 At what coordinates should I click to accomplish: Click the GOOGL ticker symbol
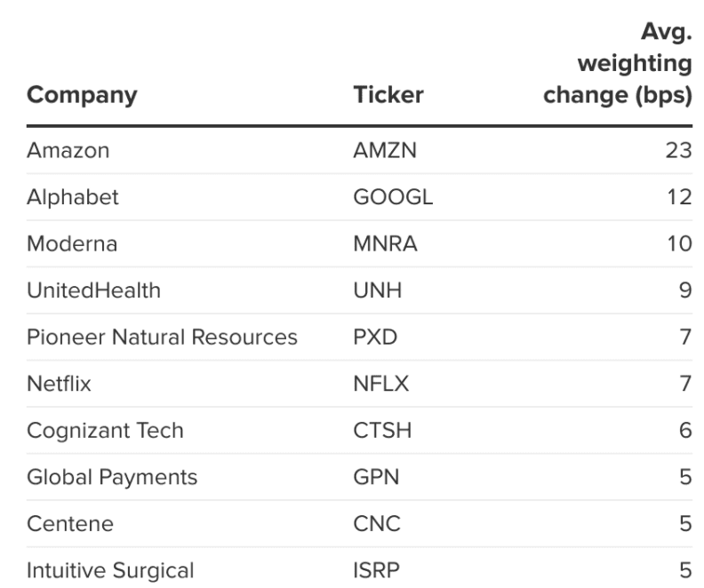[x=392, y=197]
